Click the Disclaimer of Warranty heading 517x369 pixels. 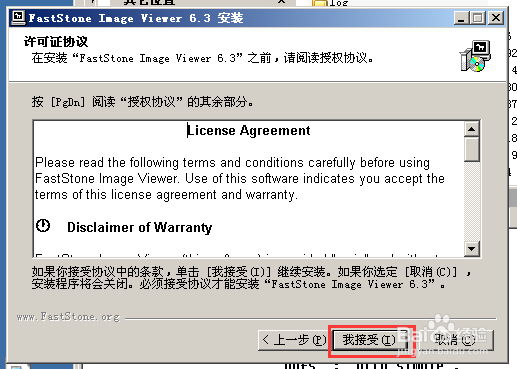click(139, 227)
